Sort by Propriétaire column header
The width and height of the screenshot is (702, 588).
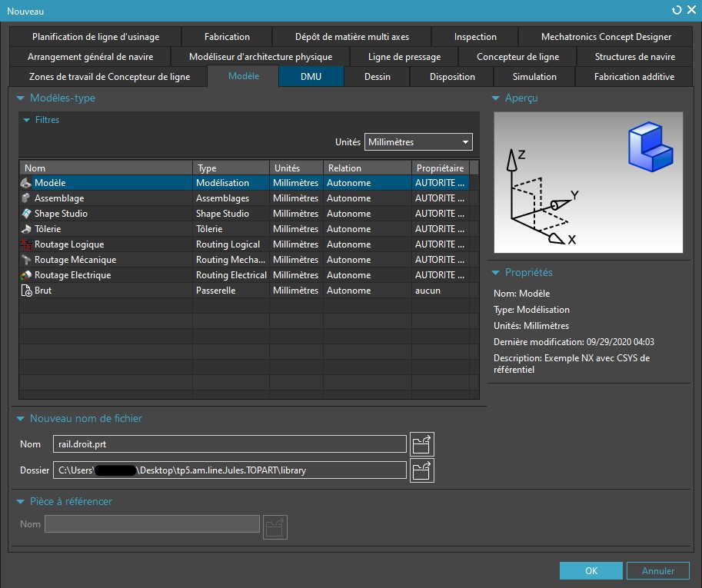[441, 168]
